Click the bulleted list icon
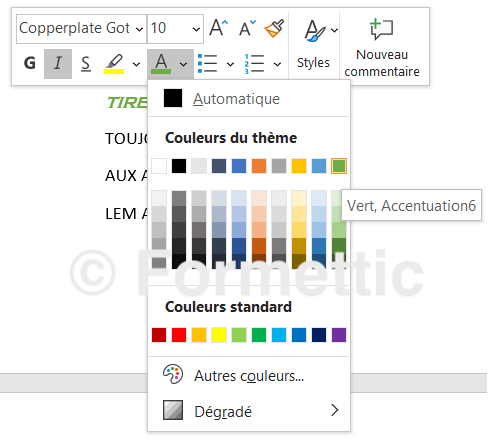489x440 pixels. [207, 64]
